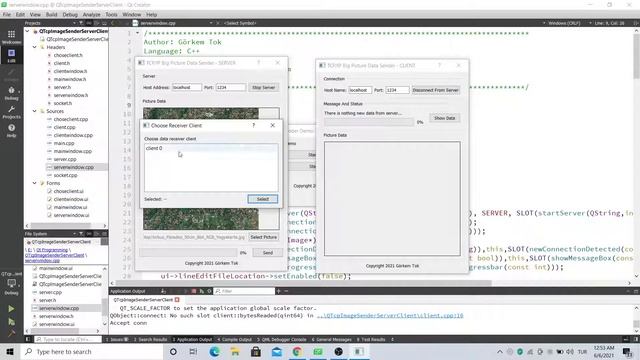This screenshot has width=640, height=360.
Task: Open the Analyze menu
Action: pyautogui.click(x=91, y=14)
